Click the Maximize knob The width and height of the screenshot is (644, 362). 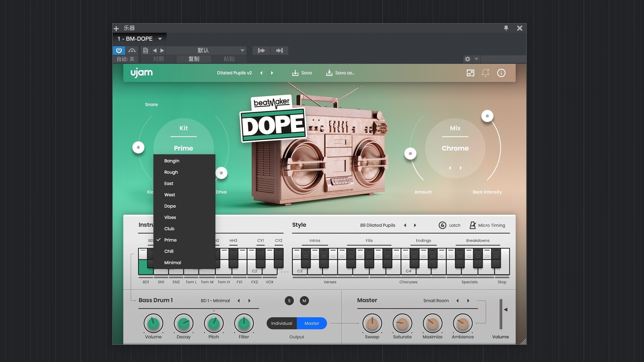pyautogui.click(x=432, y=323)
